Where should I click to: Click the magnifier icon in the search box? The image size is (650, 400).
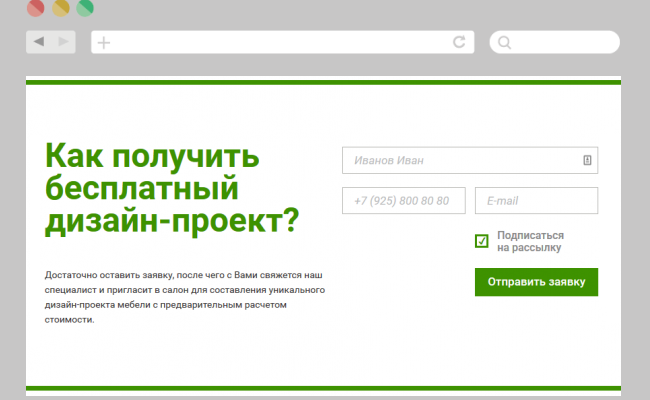pyautogui.click(x=505, y=42)
